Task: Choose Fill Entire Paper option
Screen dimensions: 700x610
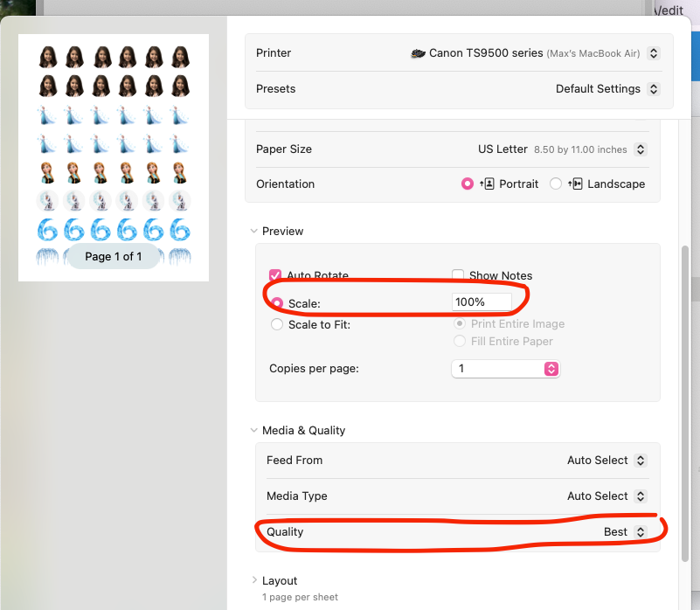Action: 460,341
